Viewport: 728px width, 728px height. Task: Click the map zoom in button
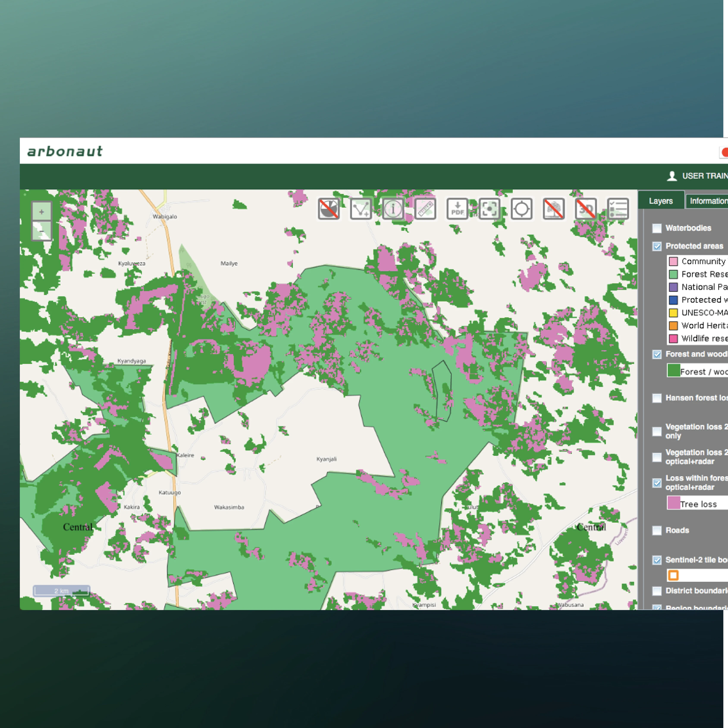pyautogui.click(x=41, y=212)
